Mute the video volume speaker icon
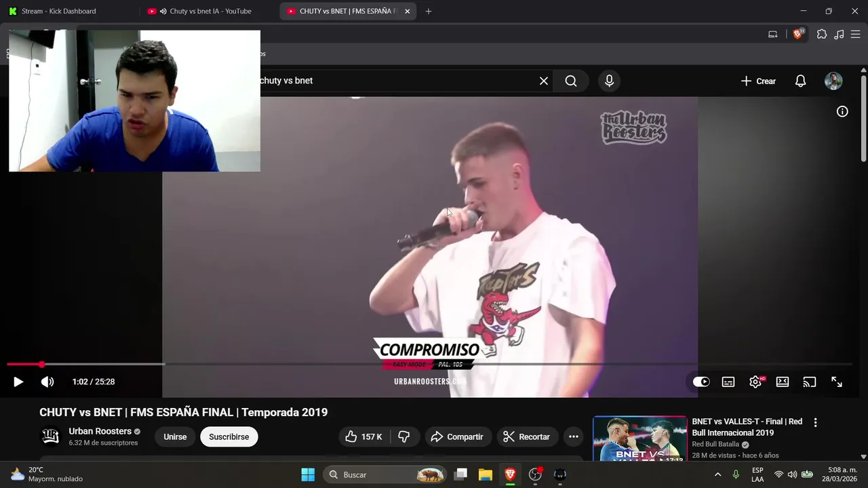Image resolution: width=868 pixels, height=488 pixels. tap(47, 382)
